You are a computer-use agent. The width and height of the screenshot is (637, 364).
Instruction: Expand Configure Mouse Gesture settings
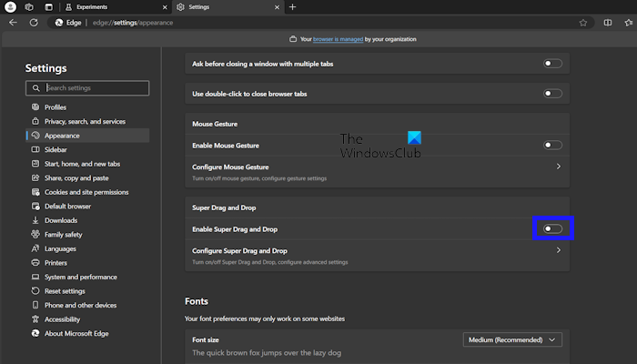pyautogui.click(x=558, y=167)
